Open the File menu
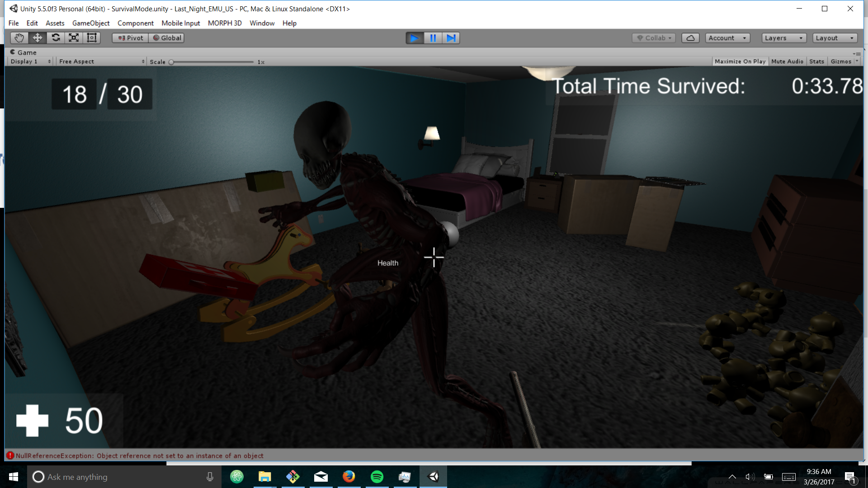The image size is (868, 488). [x=14, y=23]
